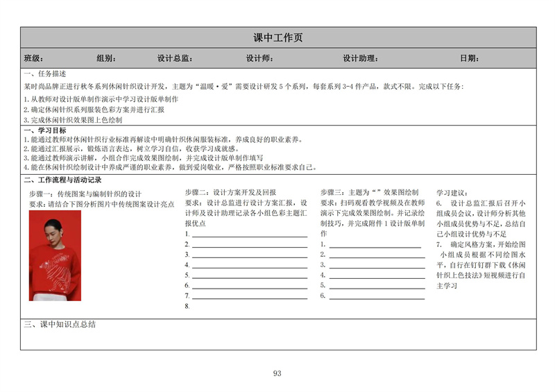Click the '设计助理:' field label

(x=360, y=58)
